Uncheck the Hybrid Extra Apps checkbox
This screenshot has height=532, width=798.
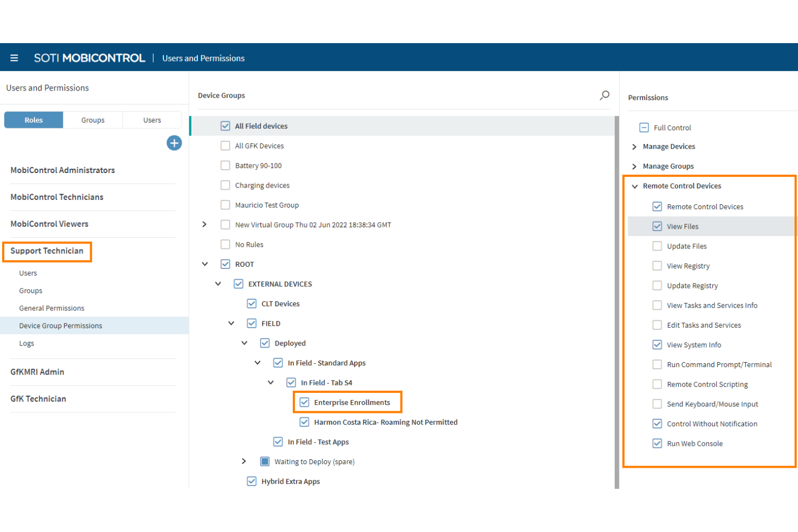tap(252, 481)
